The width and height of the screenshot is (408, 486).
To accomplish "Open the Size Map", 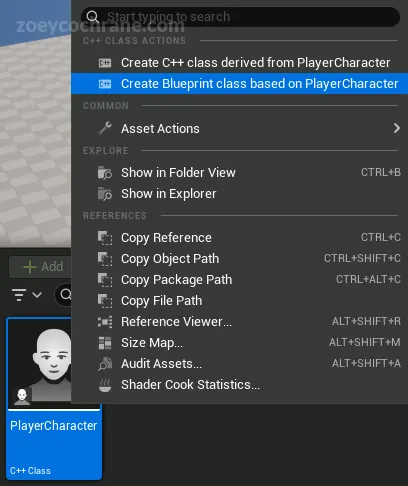I will [239, 343].
